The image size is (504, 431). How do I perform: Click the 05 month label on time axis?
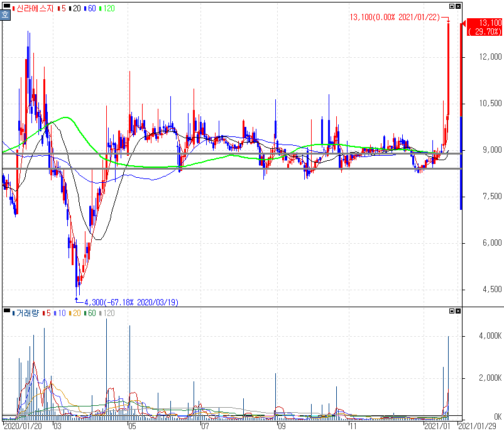(x=132, y=427)
